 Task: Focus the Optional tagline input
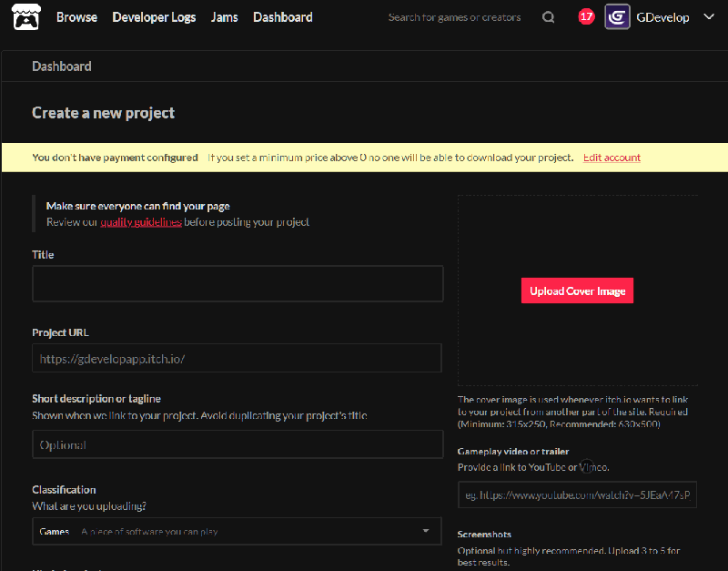point(237,444)
